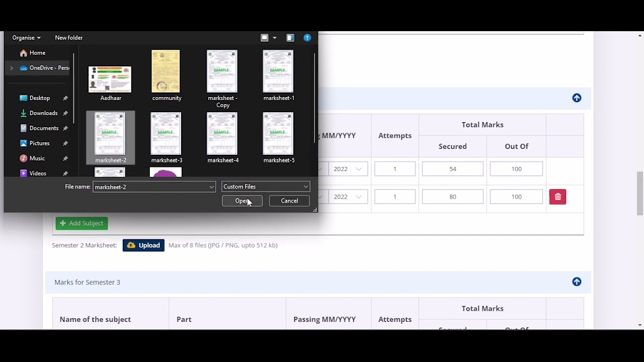Expand the File name history dropdown
Screen dimensions: 644x362
(211, 187)
